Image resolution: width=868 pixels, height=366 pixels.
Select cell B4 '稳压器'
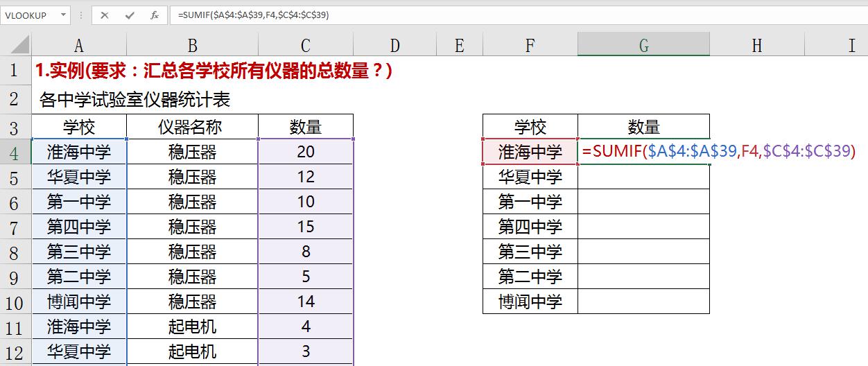point(192,152)
